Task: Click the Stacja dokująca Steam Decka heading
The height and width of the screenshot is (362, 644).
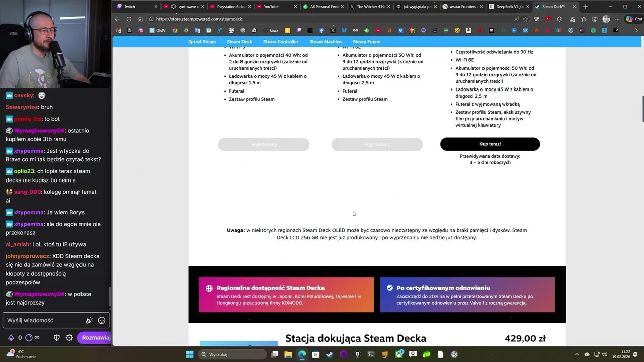Action: [356, 338]
